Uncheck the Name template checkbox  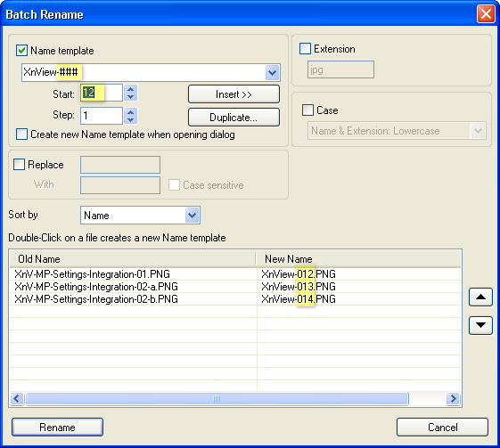pos(21,51)
